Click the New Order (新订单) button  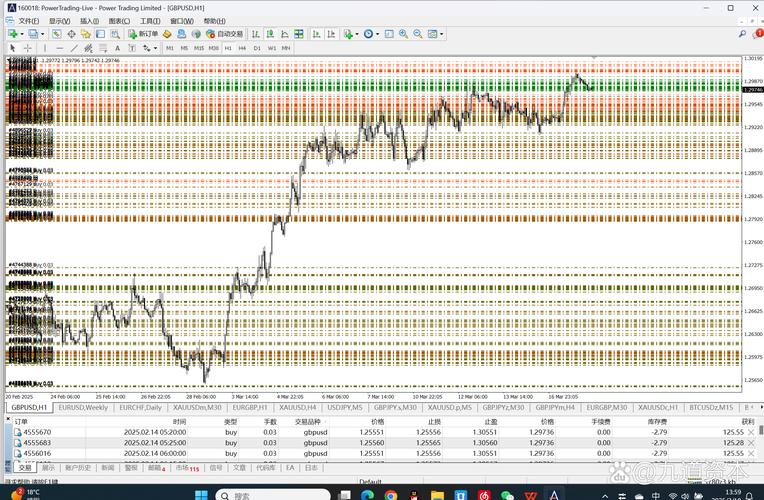(143, 34)
